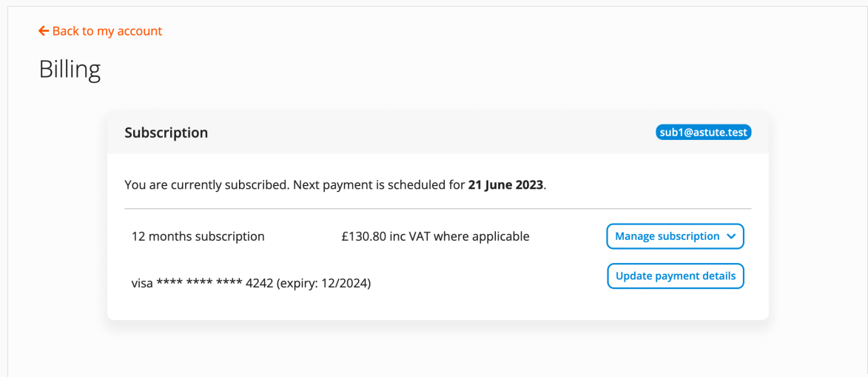The width and height of the screenshot is (868, 377).
Task: Click empty area of subscription card header
Action: click(429, 133)
